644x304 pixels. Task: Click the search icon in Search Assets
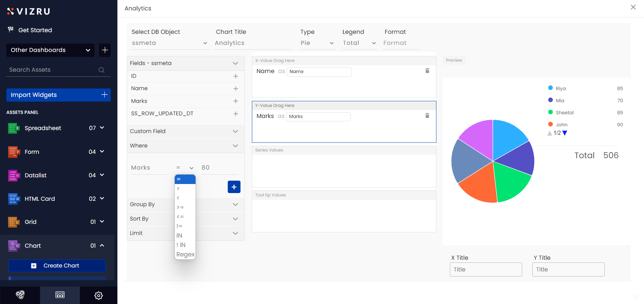(x=101, y=70)
